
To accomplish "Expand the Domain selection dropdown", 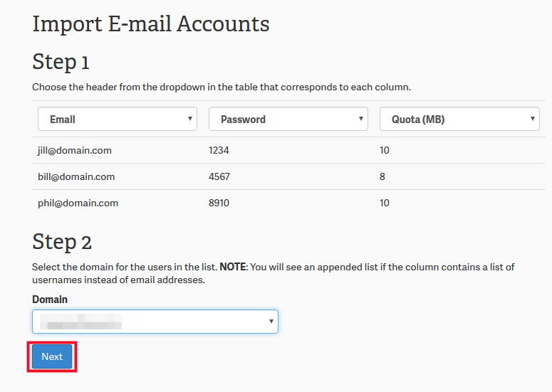I will click(x=155, y=322).
